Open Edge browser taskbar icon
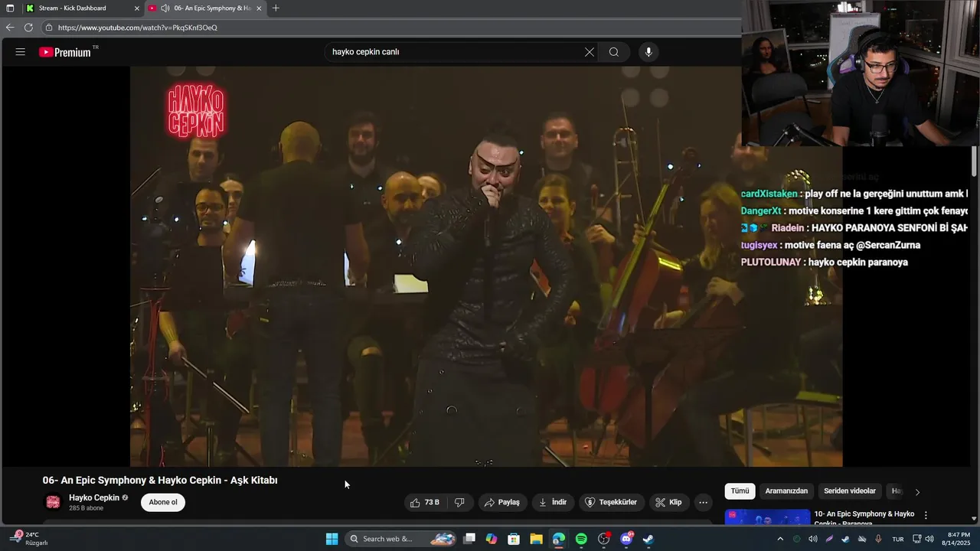The width and height of the screenshot is (980, 551). 559,539
